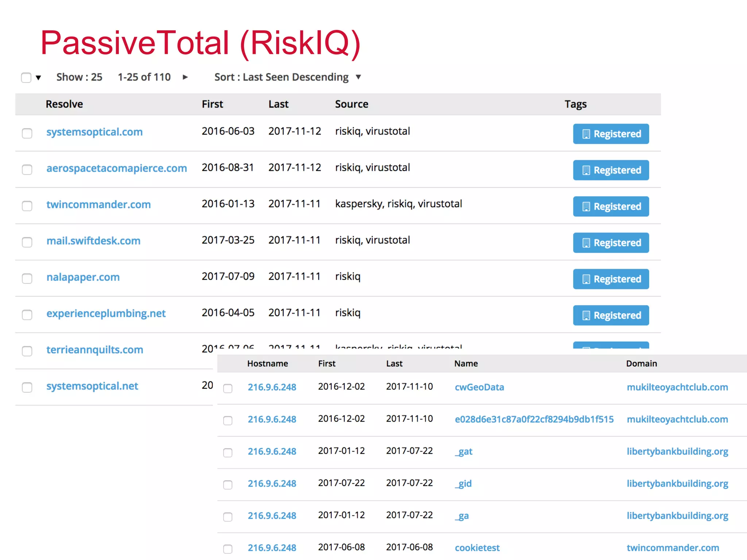Open the systemsoptical.net link
This screenshot has width=747, height=560.
pyautogui.click(x=92, y=386)
